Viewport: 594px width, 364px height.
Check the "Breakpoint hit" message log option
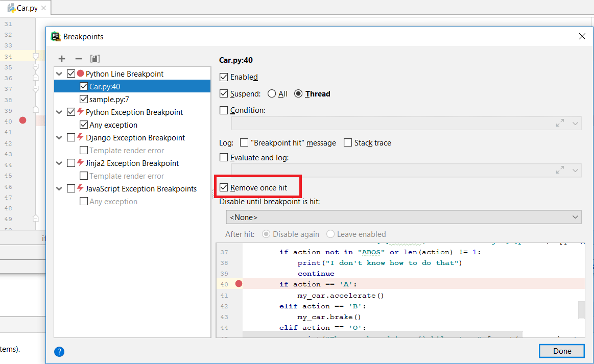[x=244, y=142]
